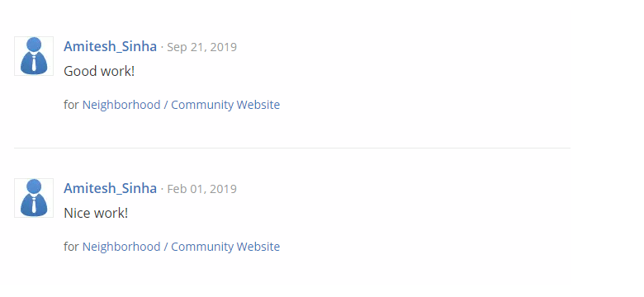Open Amitesh_Sinha's profile from the Feb 01 review
This screenshot has height=297, width=644.
pyautogui.click(x=110, y=188)
